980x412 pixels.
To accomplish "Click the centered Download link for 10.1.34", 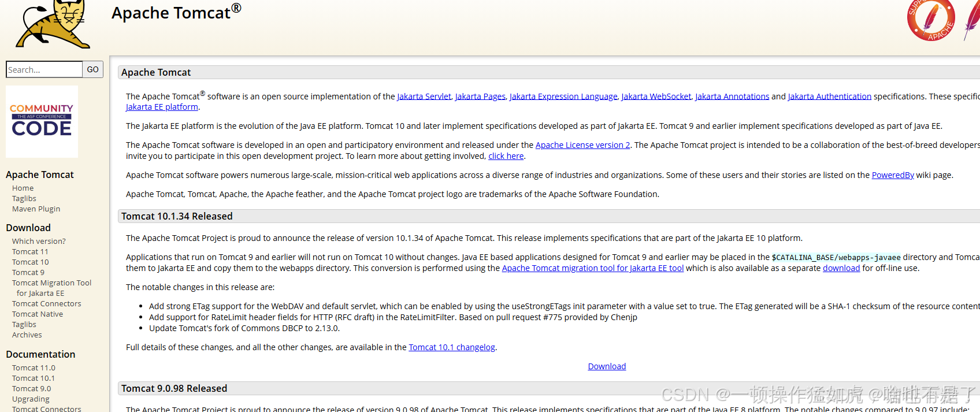I will click(x=607, y=366).
